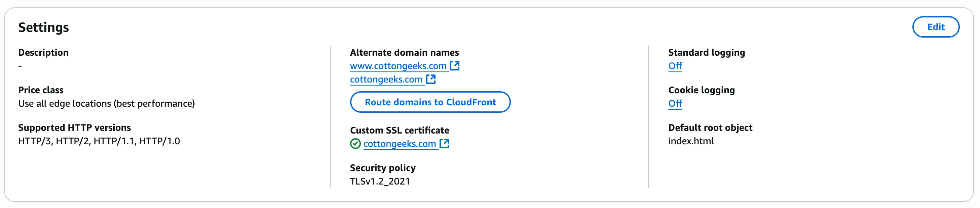Click the Standard logging heading
Viewport: 980px width, 208px height.
(707, 52)
